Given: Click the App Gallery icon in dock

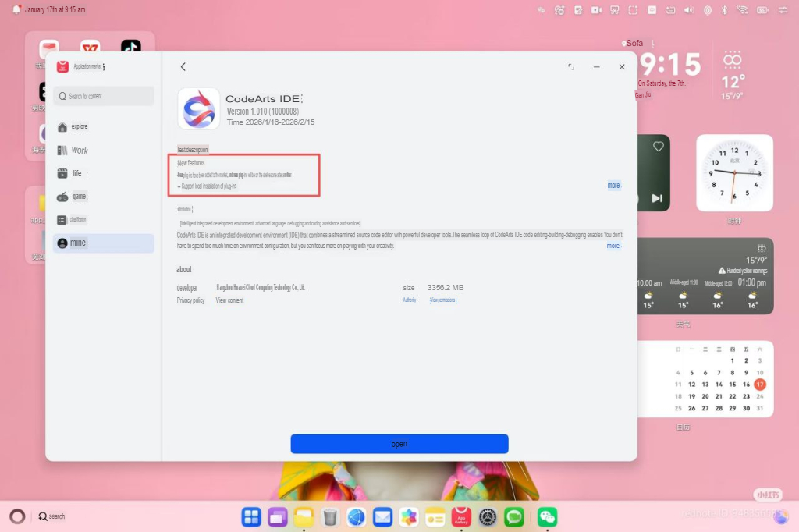Looking at the screenshot, I should pyautogui.click(x=461, y=517).
